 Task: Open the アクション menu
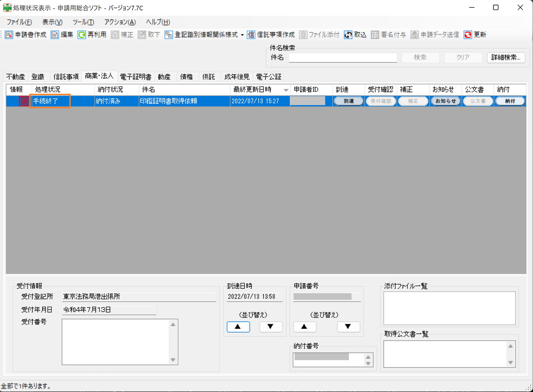point(120,22)
